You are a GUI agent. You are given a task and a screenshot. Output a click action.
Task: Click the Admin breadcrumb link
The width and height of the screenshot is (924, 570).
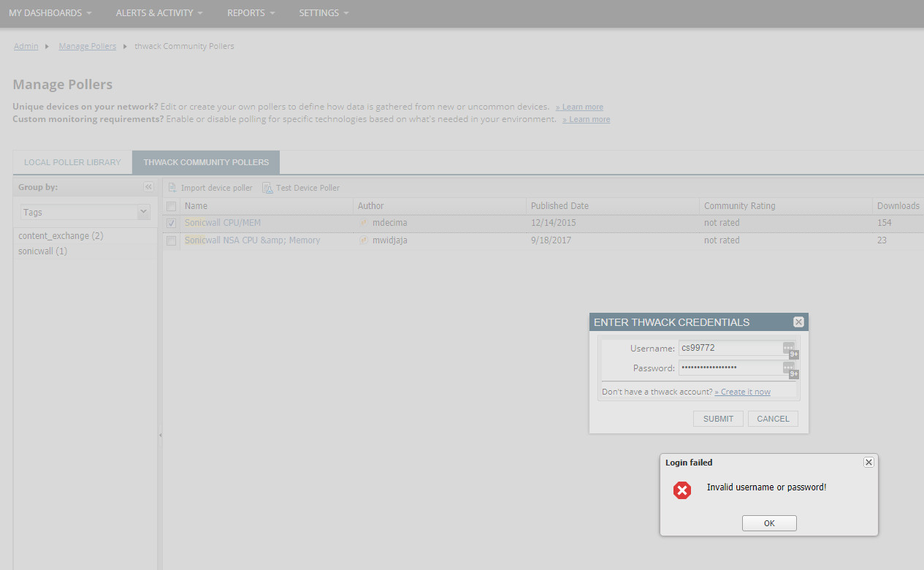(26, 46)
